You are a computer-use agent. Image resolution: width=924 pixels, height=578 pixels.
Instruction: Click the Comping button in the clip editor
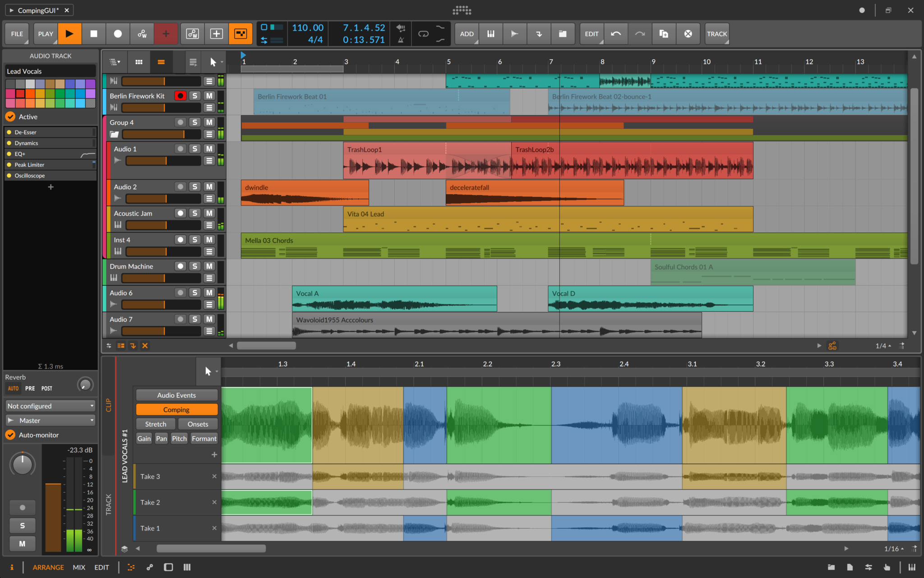pyautogui.click(x=176, y=409)
